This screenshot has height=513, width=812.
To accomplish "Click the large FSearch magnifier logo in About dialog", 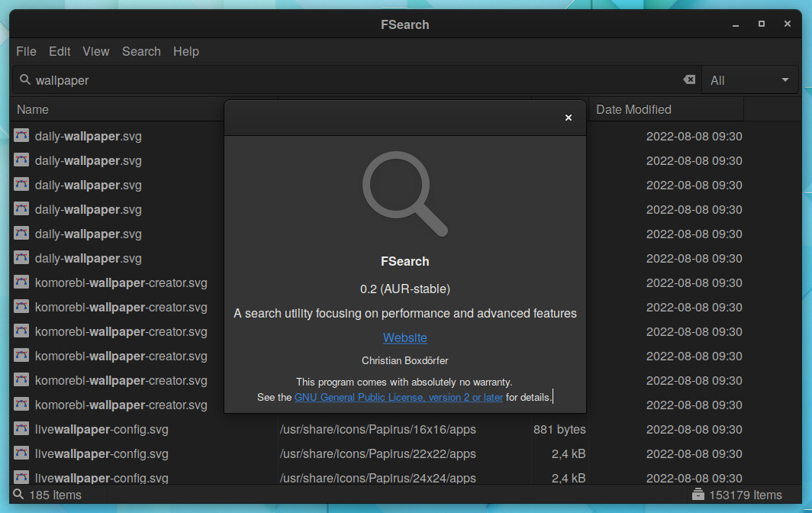I will 405,194.
